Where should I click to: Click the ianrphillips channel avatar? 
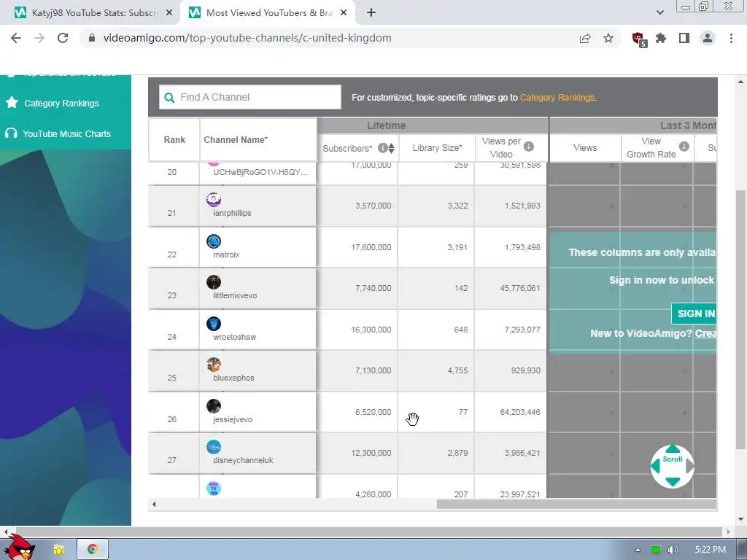click(214, 200)
